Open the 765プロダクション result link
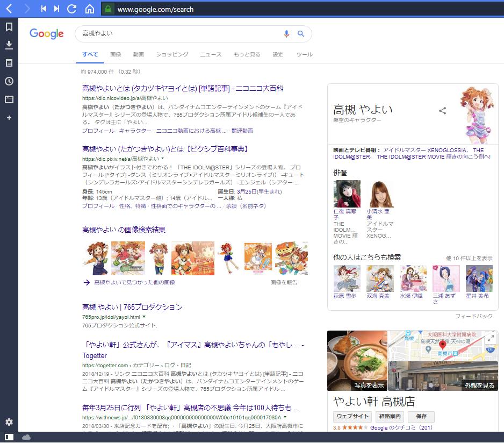Image resolution: width=504 pixels, height=443 pixels. (132, 307)
